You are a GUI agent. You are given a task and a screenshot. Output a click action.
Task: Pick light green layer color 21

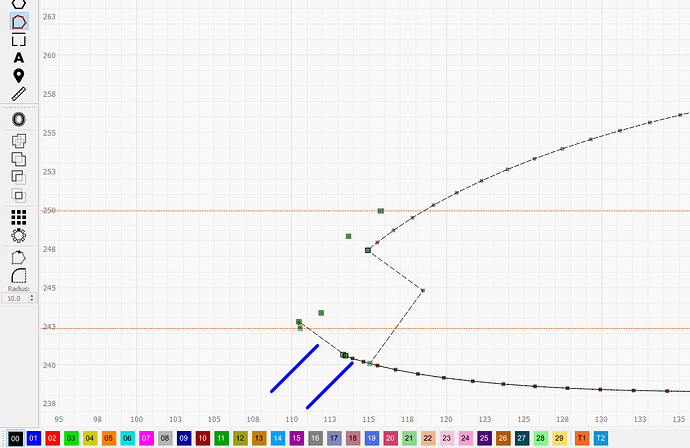409,438
